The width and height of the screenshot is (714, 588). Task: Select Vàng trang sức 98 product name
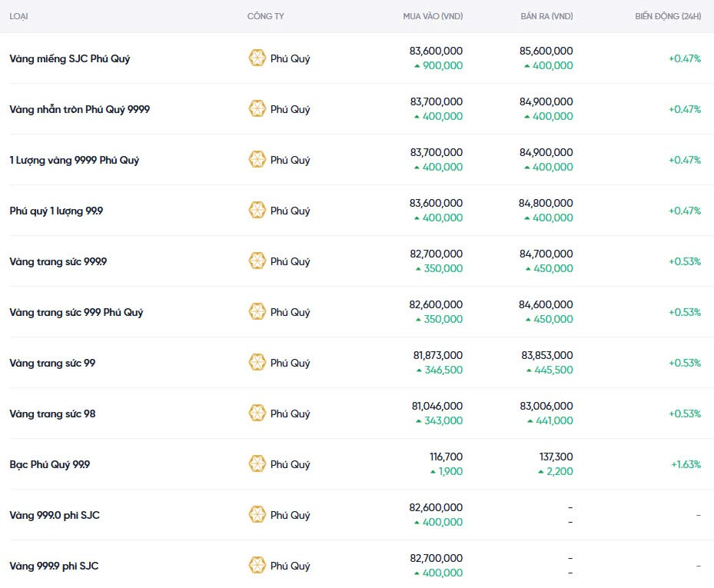point(52,414)
